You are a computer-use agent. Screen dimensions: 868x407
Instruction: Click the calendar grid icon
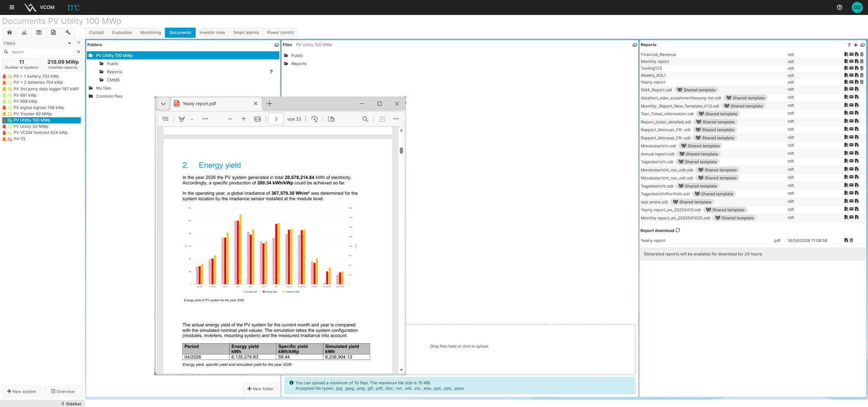pos(39,33)
